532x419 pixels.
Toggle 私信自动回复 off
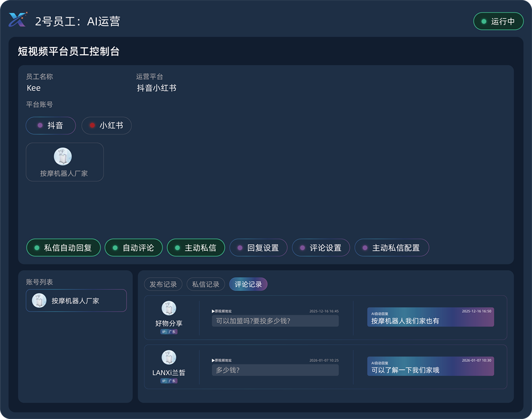[x=64, y=248]
